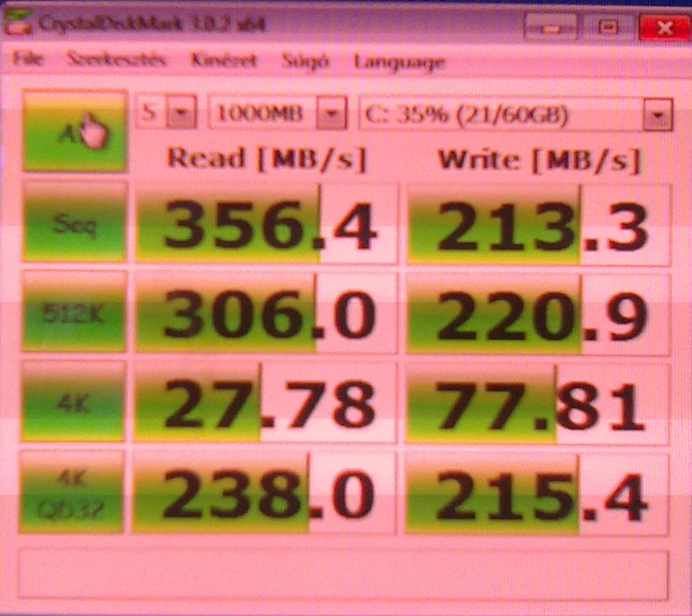The height and width of the screenshot is (616, 692).
Task: Click the CrystalDiskMark title bar app icon
Action: coord(18,22)
